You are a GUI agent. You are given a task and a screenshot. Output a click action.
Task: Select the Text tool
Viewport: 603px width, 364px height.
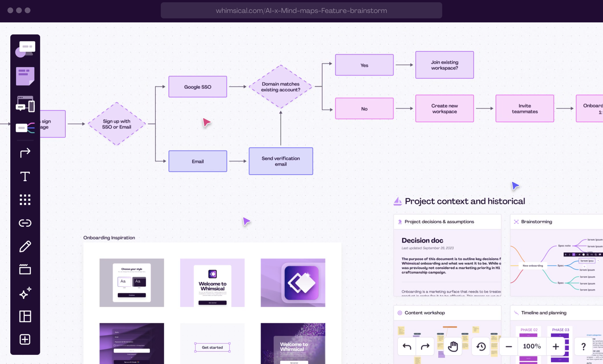[25, 176]
